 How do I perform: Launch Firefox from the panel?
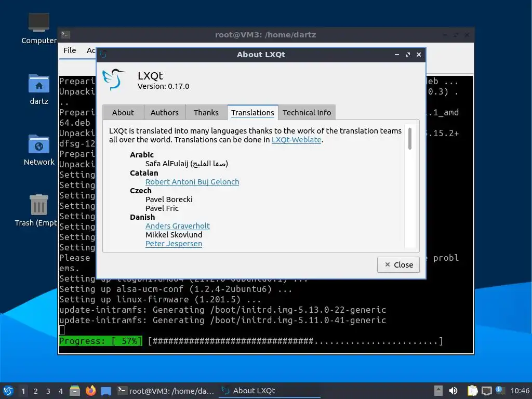coord(90,391)
